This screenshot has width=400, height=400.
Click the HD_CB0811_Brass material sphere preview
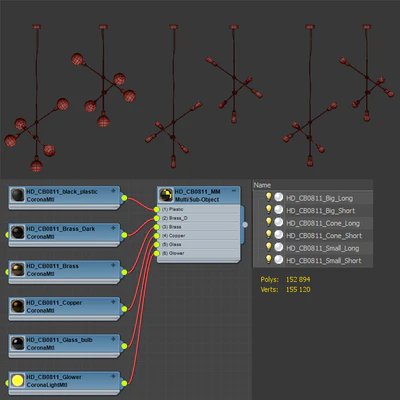pyautogui.click(x=17, y=270)
